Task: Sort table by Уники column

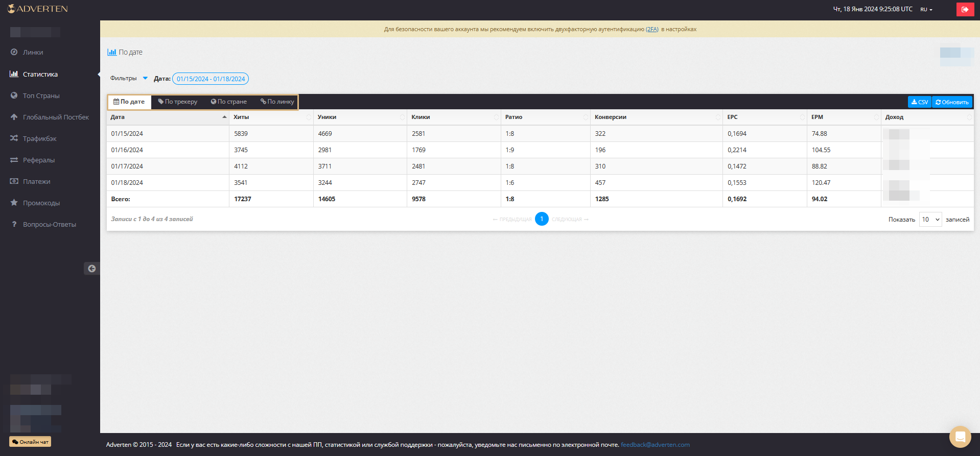Action: [360, 117]
